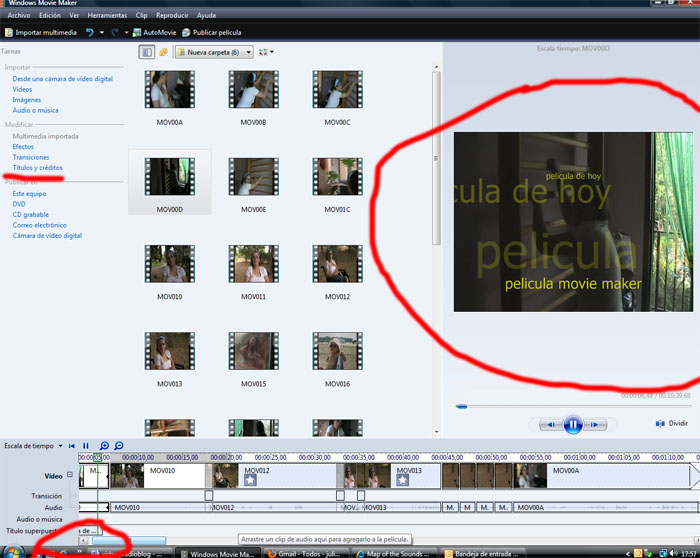Click the Importar multimedia toolbar button
The width and height of the screenshot is (700, 558).
(x=41, y=33)
